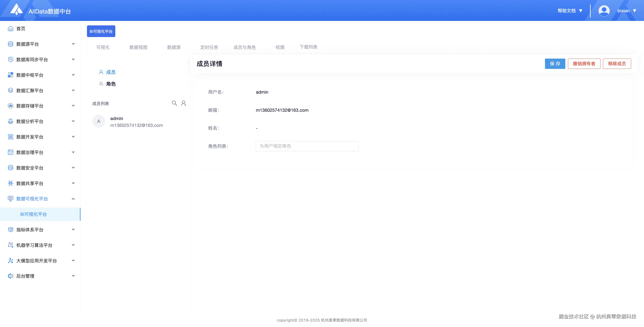The width and height of the screenshot is (644, 327).
Task: Click the user avatar icon in header
Action: coord(604,11)
